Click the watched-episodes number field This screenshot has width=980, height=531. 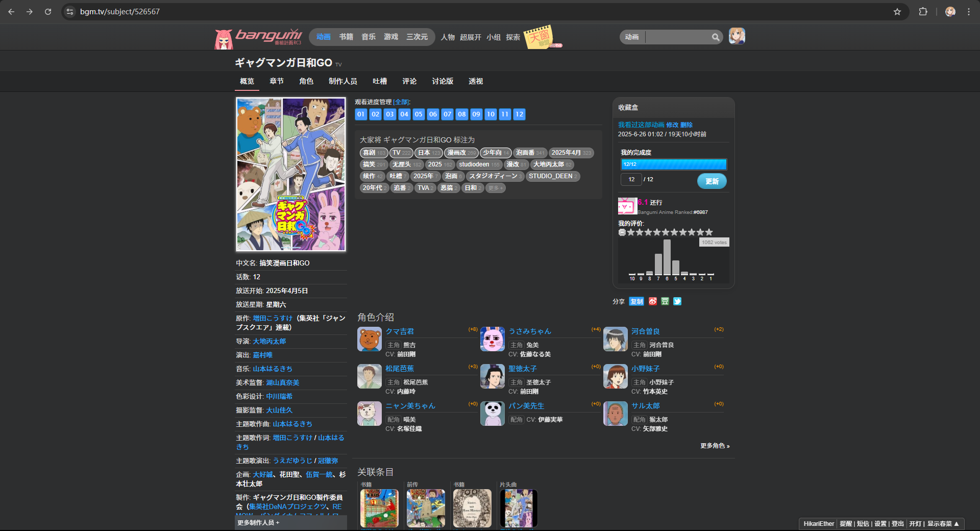point(631,179)
